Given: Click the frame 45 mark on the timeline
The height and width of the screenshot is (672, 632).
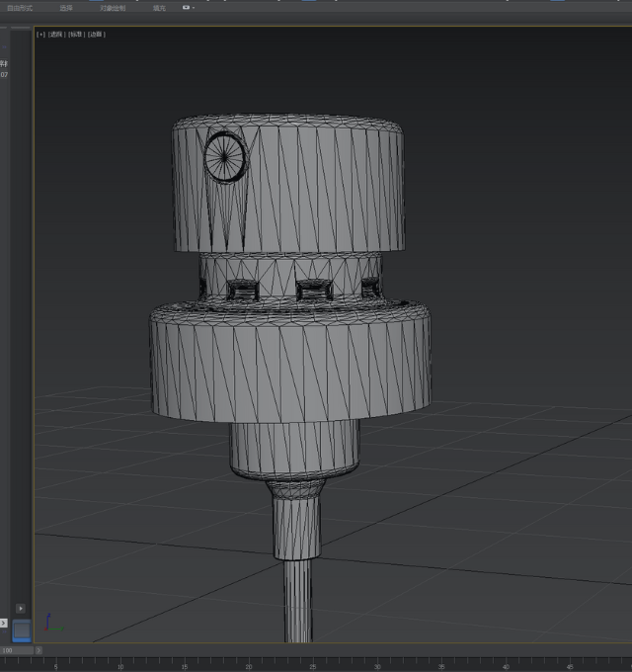Looking at the screenshot, I should [570, 666].
